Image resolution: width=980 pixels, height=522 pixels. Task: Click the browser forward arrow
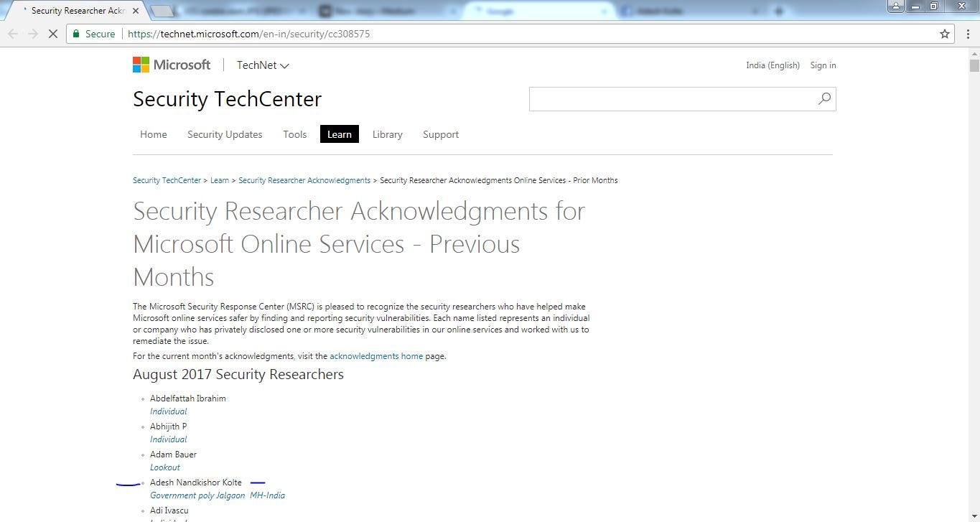33,34
